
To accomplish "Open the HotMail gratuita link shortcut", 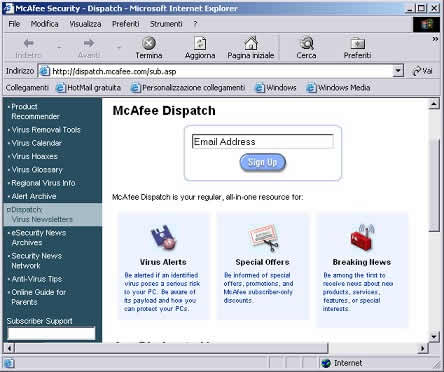I will click(88, 88).
